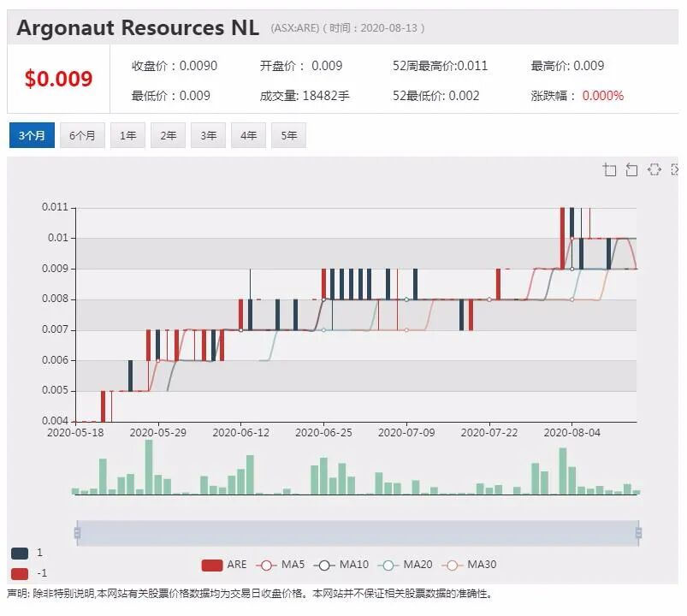Click the 0.006 y-axis label
The image size is (687, 616).
pos(56,360)
